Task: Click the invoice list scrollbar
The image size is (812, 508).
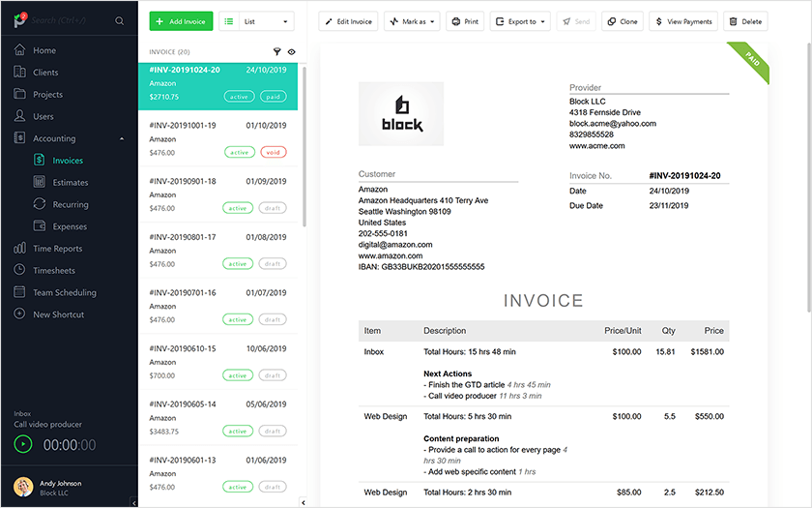Action: coord(304,147)
